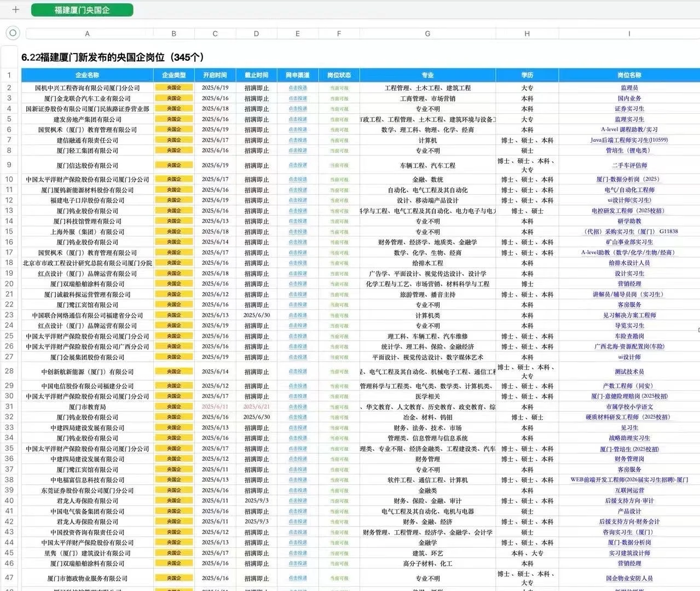
Task: Click the 开启时间 header cell
Action: tap(215, 75)
